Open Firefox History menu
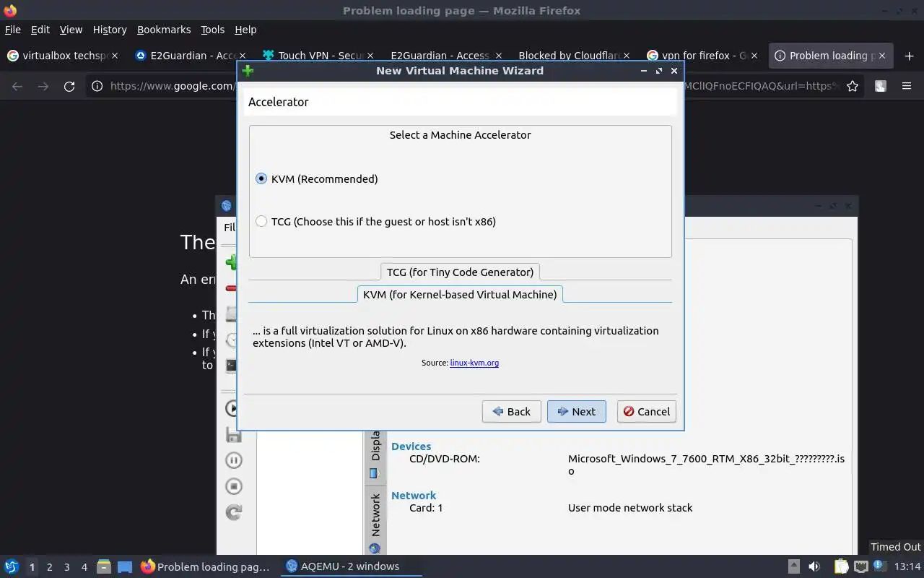 110,30
